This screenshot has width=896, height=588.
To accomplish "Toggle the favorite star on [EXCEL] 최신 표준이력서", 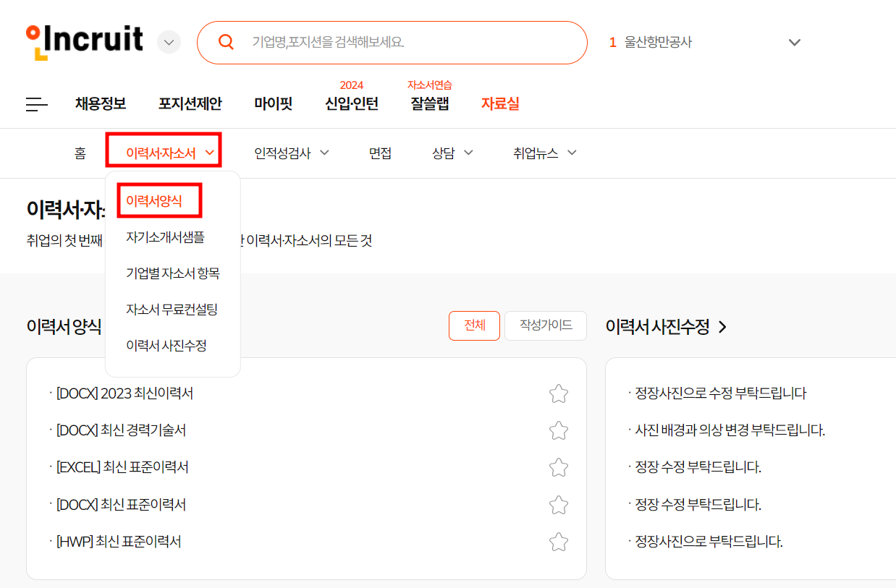I will pyautogui.click(x=558, y=467).
